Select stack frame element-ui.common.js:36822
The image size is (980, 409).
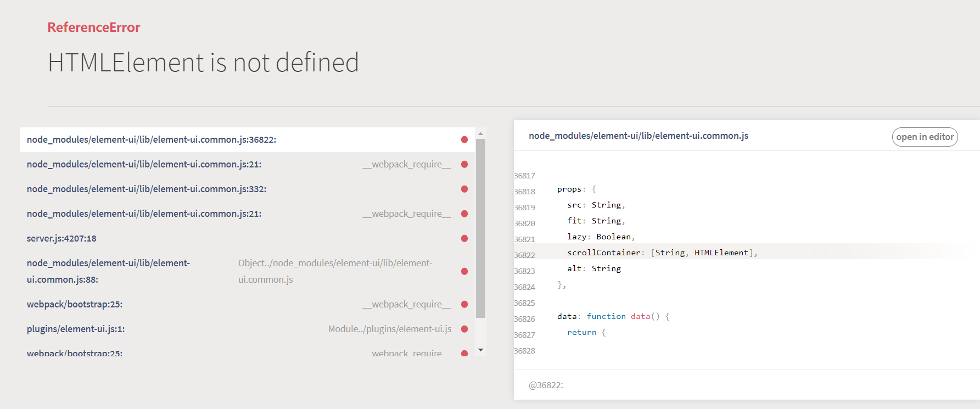coord(247,139)
